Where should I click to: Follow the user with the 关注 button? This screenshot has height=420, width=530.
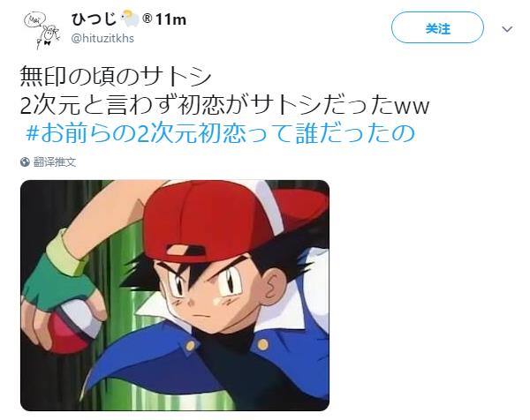pos(437,27)
